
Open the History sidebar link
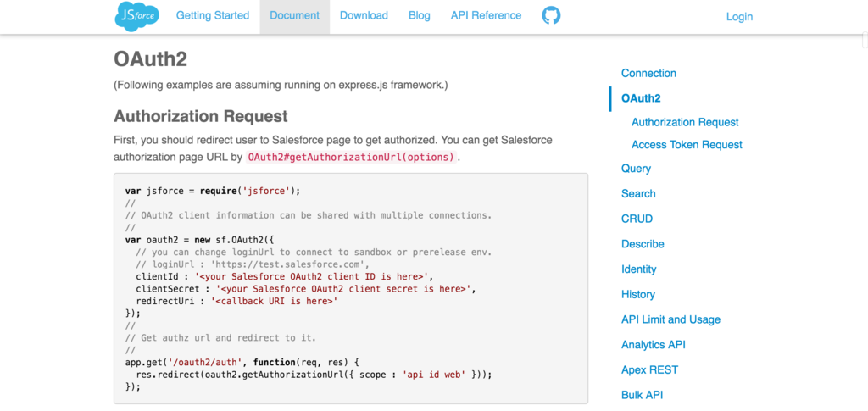coord(637,294)
